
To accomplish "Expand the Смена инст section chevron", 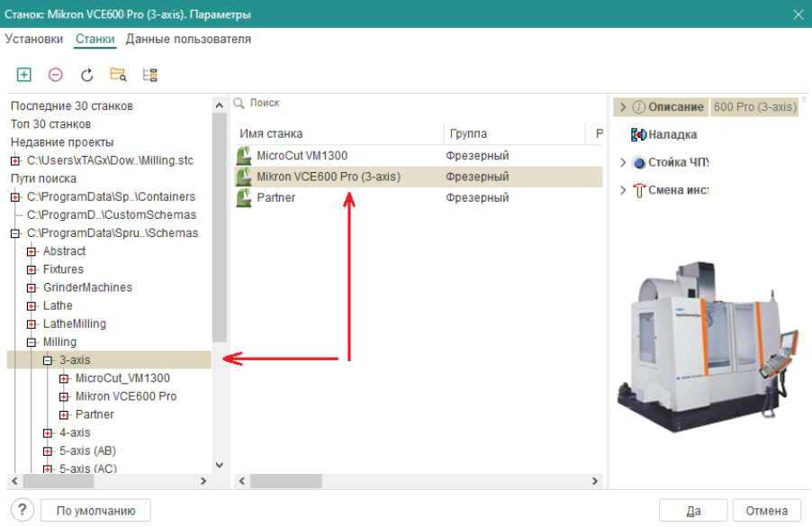I will pos(622,190).
